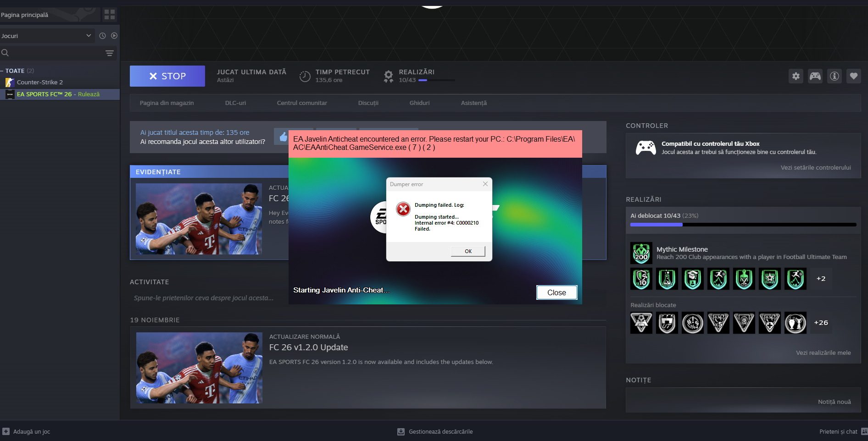The width and height of the screenshot is (868, 441).
Task: Add game to favorites heart icon
Action: point(853,76)
